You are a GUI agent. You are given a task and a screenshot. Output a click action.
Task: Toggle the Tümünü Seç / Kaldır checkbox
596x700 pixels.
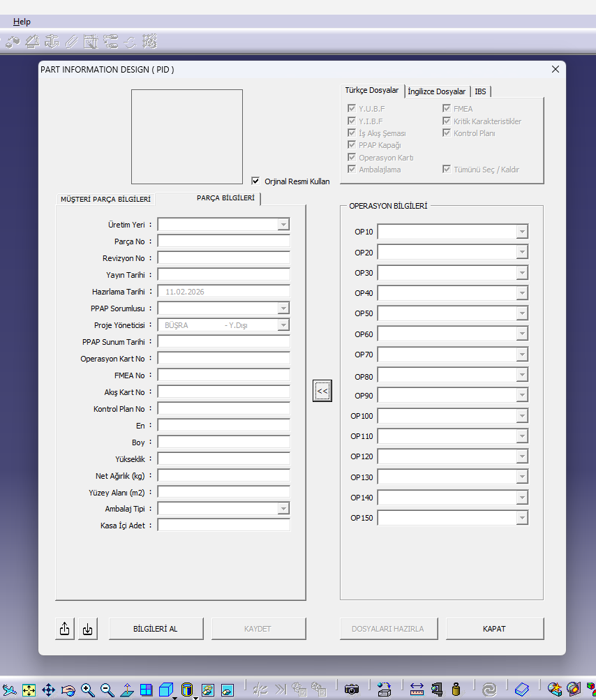click(447, 170)
